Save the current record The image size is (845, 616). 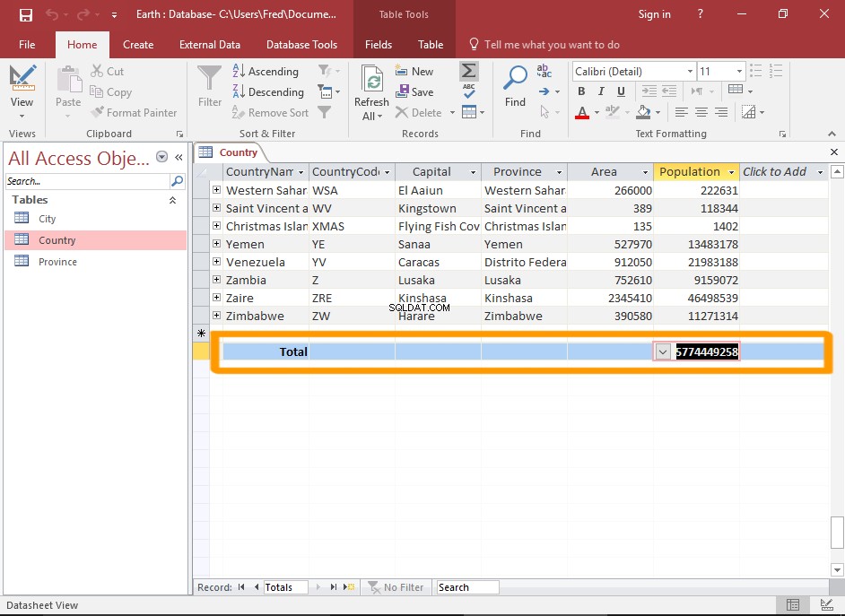pyautogui.click(x=414, y=92)
